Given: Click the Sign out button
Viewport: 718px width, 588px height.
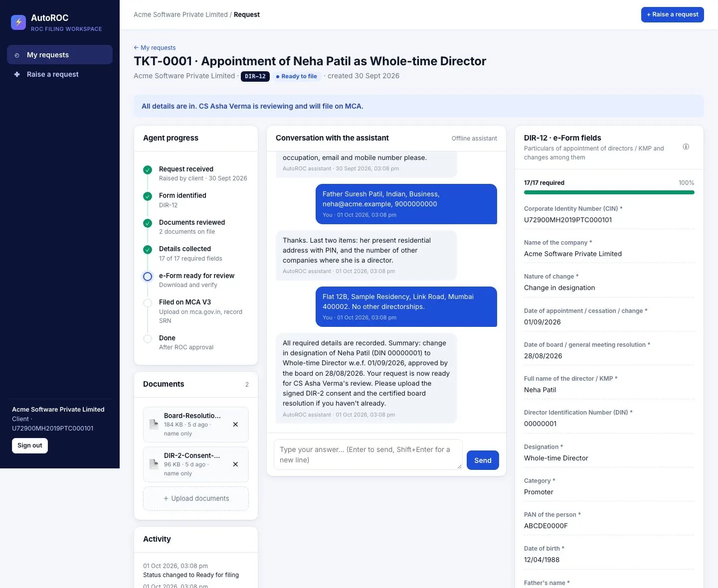Looking at the screenshot, I should click(x=30, y=445).
